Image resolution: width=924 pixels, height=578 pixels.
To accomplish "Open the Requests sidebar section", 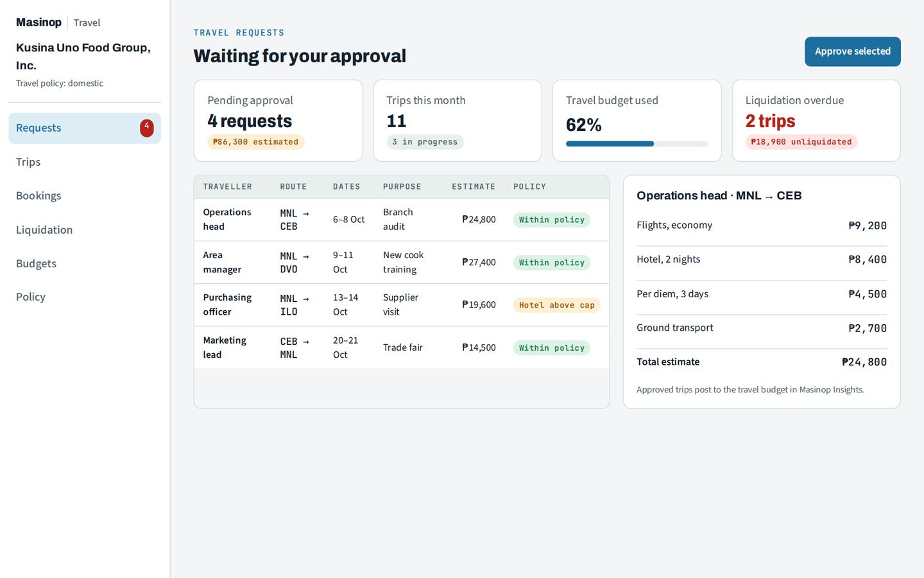I will (85, 128).
